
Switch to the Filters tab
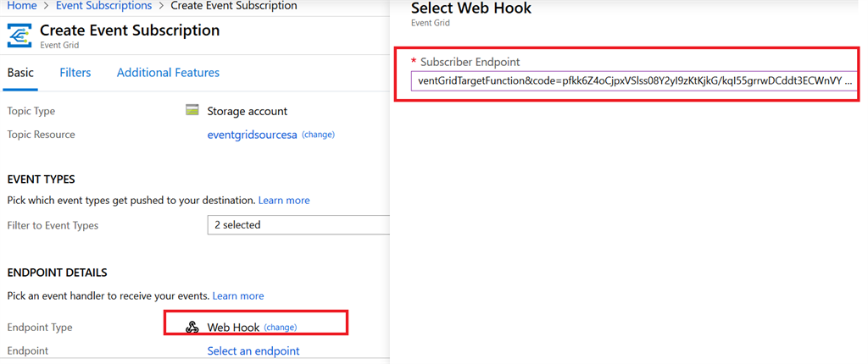(x=75, y=73)
